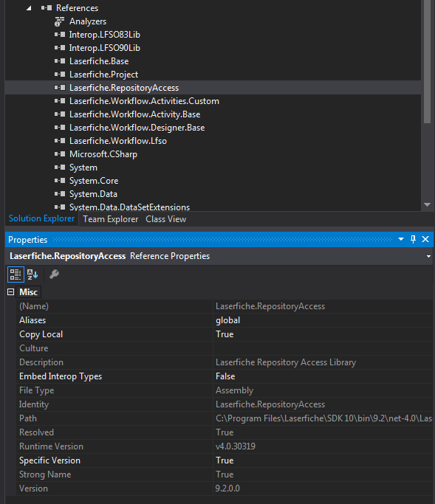The height and width of the screenshot is (504, 435).
Task: Click the reference icon beside Microsoft.CSharp
Action: pos(60,154)
